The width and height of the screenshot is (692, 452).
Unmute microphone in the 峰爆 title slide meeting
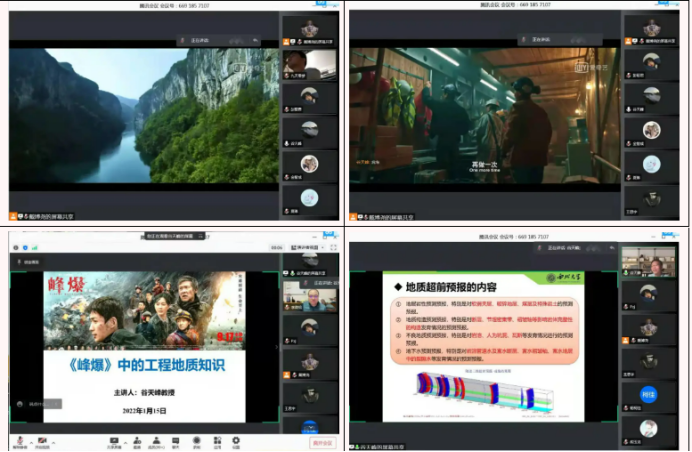point(20,441)
